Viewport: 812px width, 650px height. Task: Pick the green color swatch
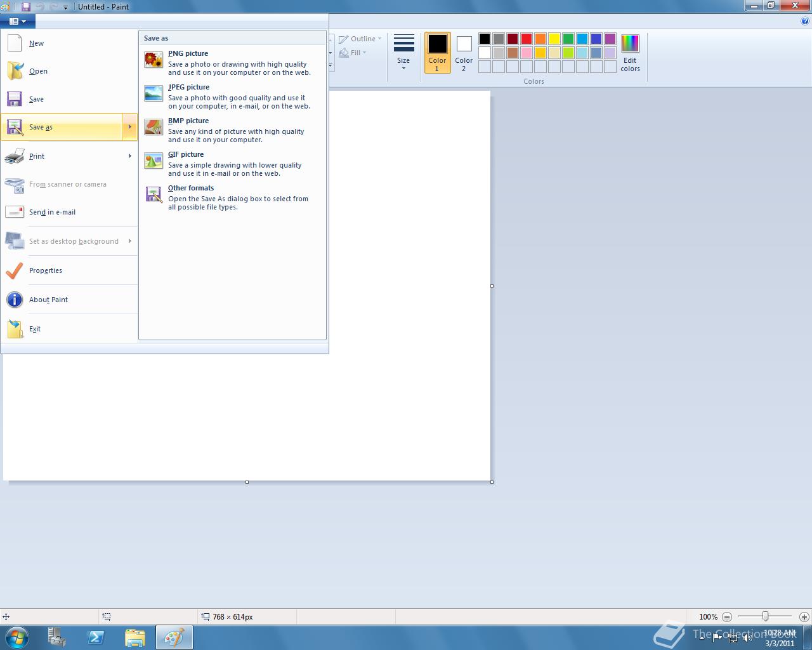(x=568, y=39)
